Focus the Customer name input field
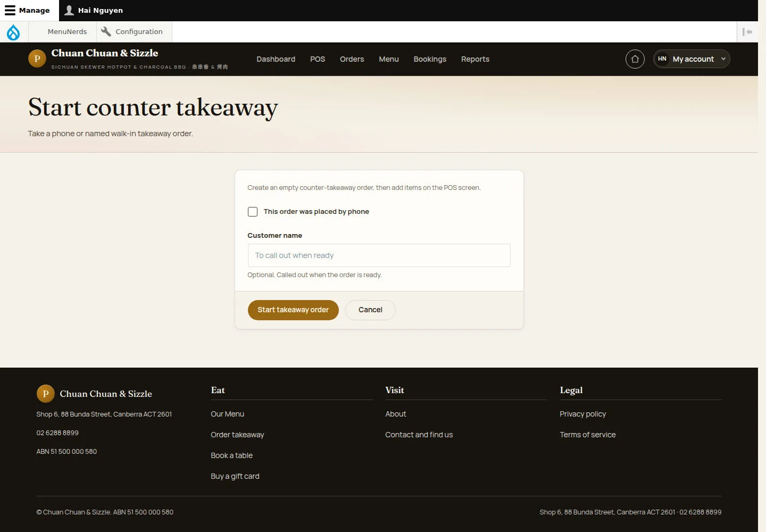766x532 pixels. coord(379,255)
